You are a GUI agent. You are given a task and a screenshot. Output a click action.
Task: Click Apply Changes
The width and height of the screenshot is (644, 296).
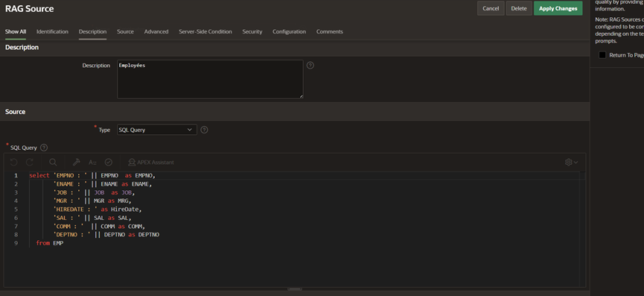(x=558, y=8)
